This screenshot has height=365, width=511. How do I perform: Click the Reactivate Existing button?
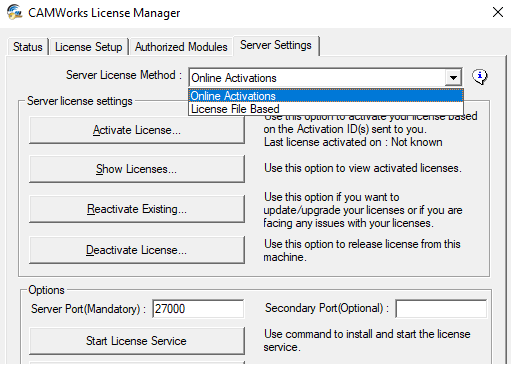coord(137,209)
